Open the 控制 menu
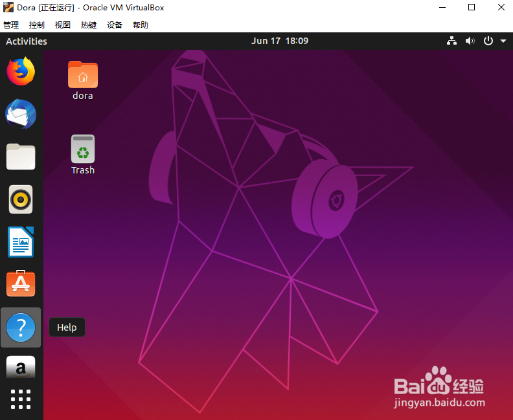Image resolution: width=513 pixels, height=420 pixels. pos(37,25)
